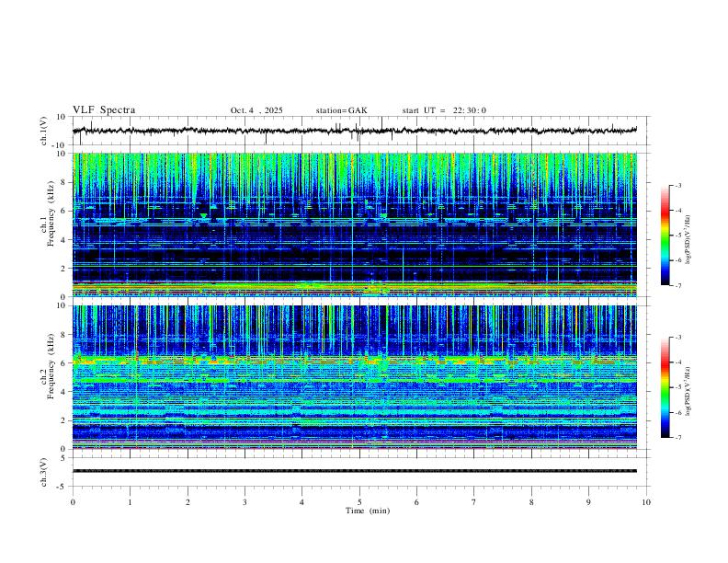Click the "ch.1 Frequency (kHz)" axis label
This screenshot has width=728, height=563.
(x=47, y=213)
